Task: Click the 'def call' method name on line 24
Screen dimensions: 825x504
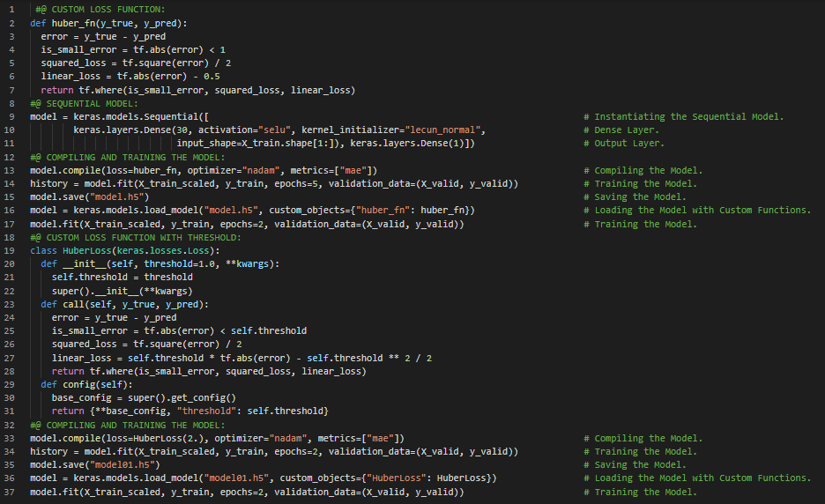Action: point(73,304)
